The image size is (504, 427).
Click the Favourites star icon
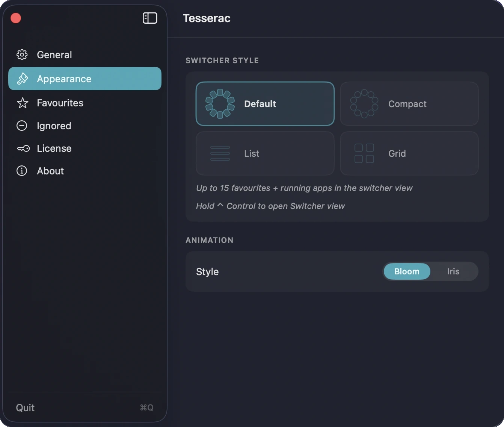(x=23, y=103)
